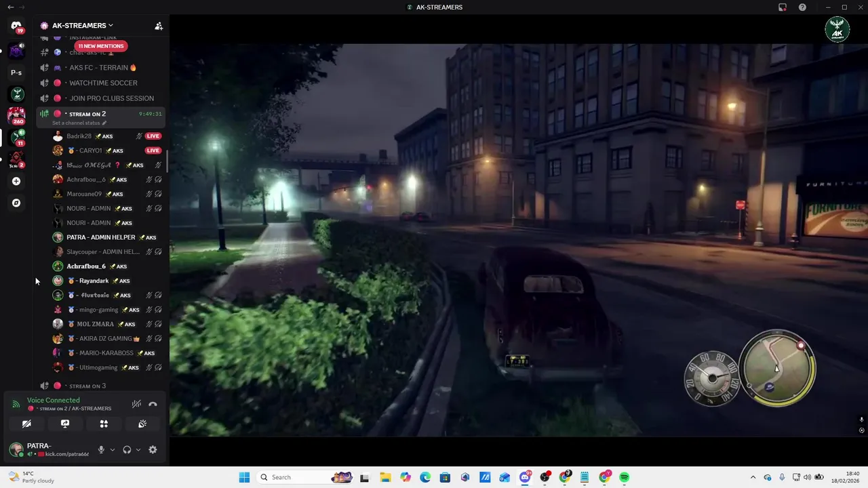Expand headphone output device options arrow
Viewport: 868px width, 488px height.
pyautogui.click(x=138, y=449)
